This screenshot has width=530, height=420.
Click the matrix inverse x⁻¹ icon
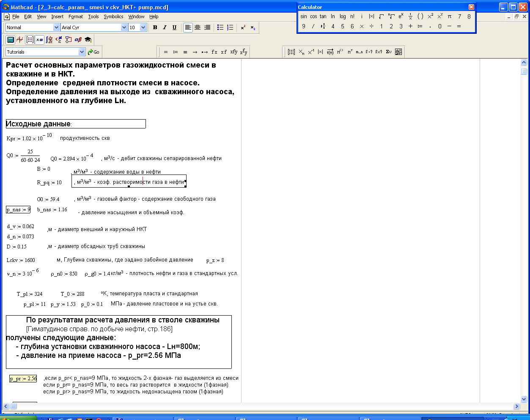point(311,52)
